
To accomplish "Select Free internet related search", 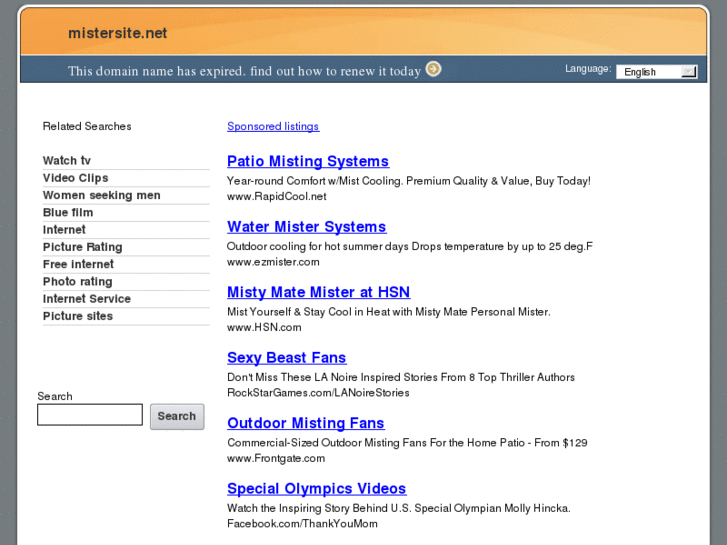I will coord(78,264).
